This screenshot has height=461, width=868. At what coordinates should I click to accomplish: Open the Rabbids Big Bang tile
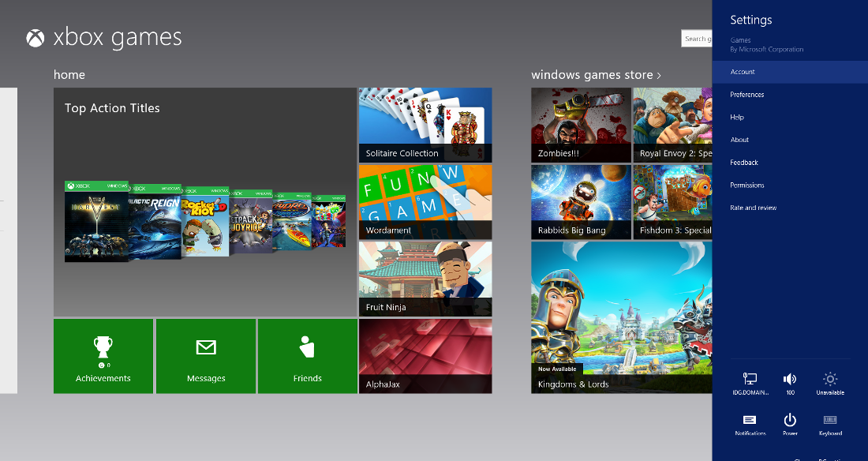[x=582, y=202]
